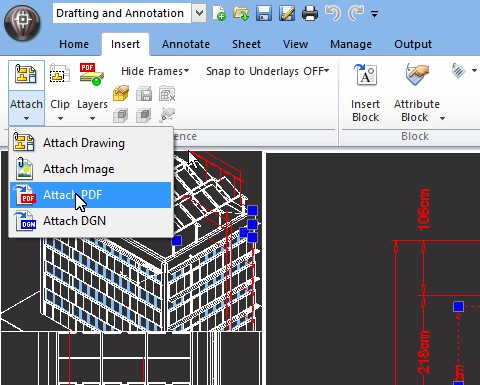Collapse the Attach dropdown arrow

coord(26,118)
